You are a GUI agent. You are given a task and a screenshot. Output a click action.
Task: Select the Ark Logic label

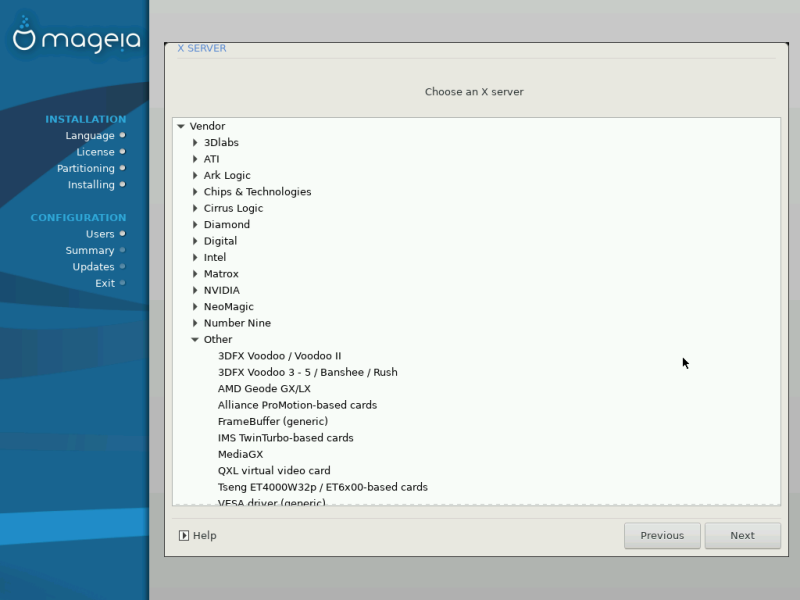point(227,175)
